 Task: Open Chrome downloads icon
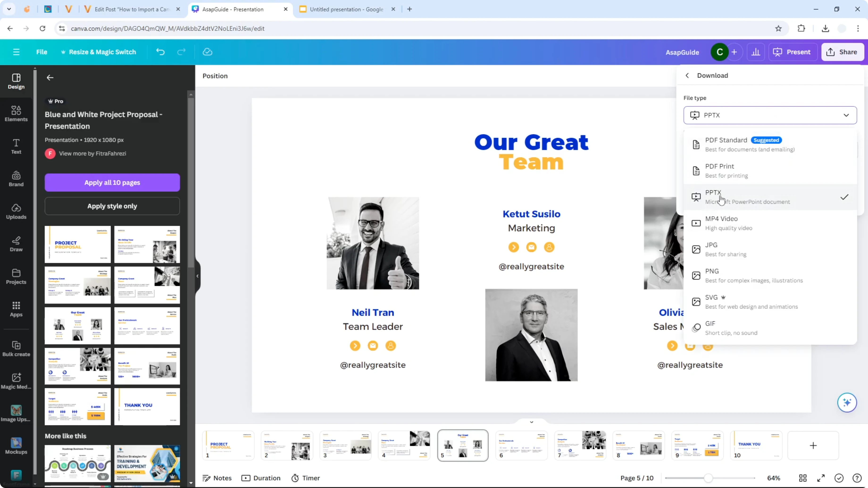coord(825,28)
